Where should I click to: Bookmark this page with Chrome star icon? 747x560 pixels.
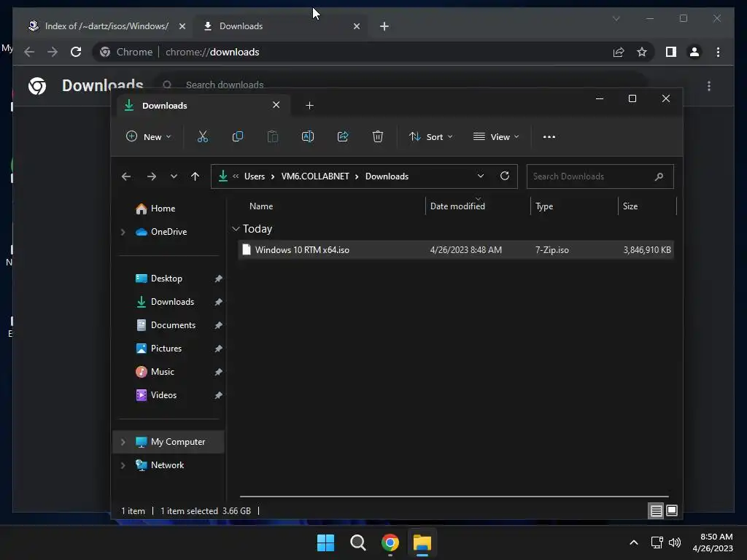coord(642,52)
